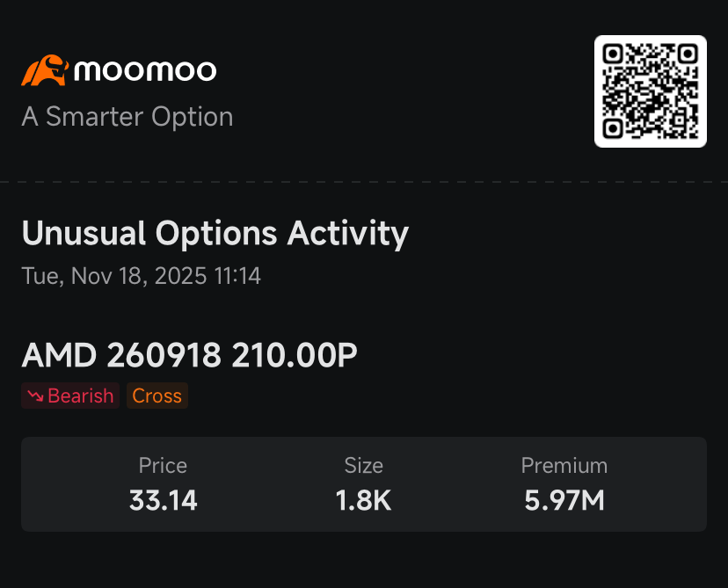Viewport: 728px width, 588px height.
Task: Click the moomoo wordmark text
Action: pyautogui.click(x=145, y=71)
